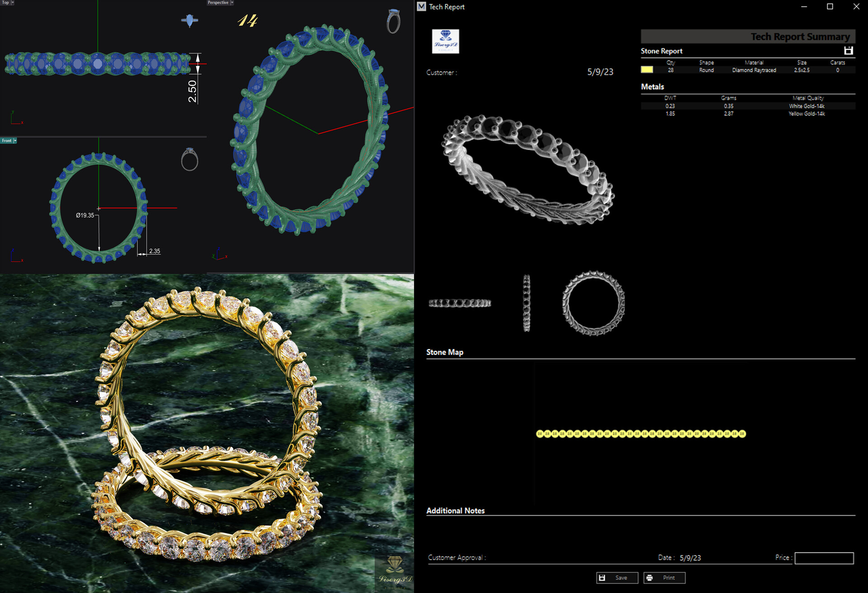Viewport: 868px width, 593px height.
Task: Click the Customer Approval line
Action: [x=457, y=558]
